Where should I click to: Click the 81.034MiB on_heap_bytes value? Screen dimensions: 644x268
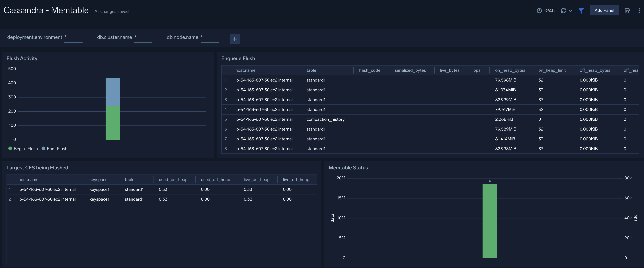[505, 90]
